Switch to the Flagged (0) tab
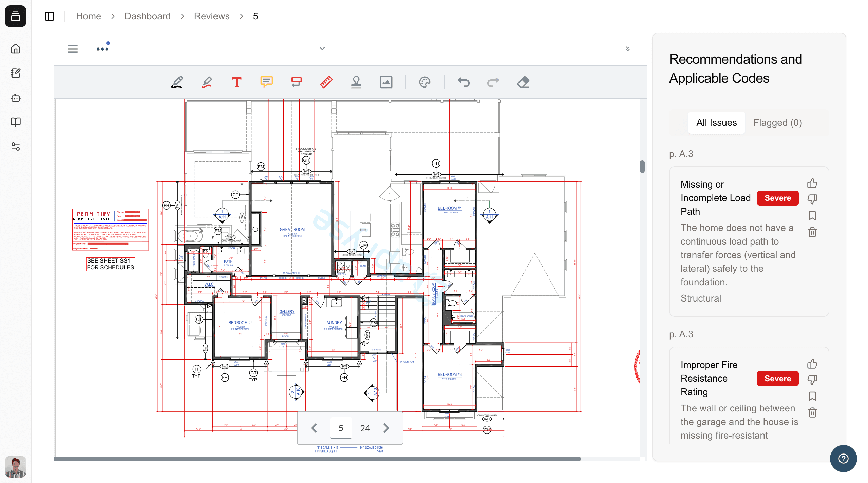The height and width of the screenshot is (483, 868). tap(777, 122)
